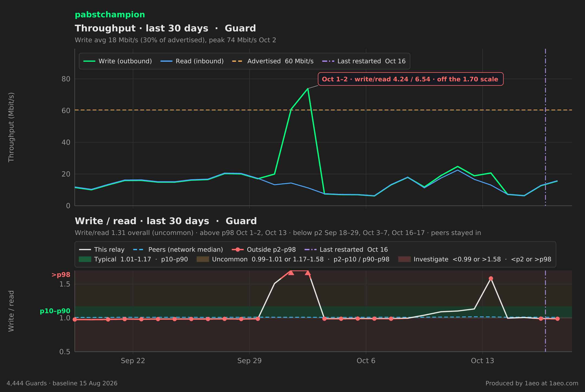The image size is (585, 392).
Task: Click the Produced by 1aeo at 1aeo.com credit
Action: [532, 383]
